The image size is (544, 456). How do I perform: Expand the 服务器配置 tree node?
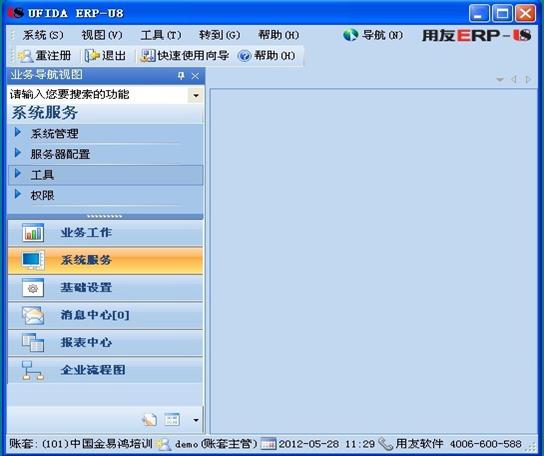coord(18,153)
